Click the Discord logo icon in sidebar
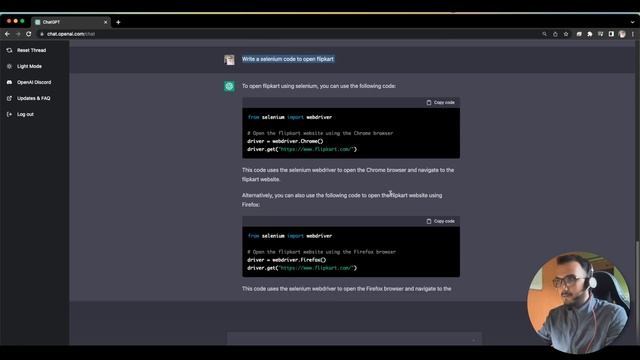The width and height of the screenshot is (640, 360). click(9, 82)
